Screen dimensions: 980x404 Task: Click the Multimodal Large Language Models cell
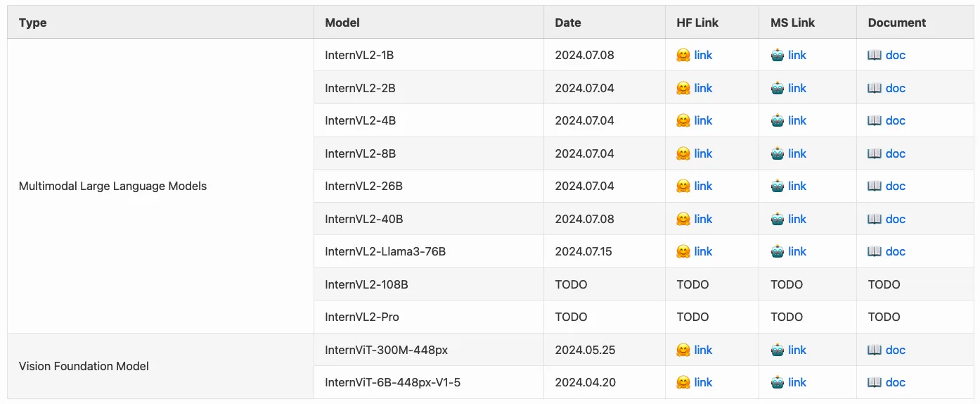[x=112, y=186]
